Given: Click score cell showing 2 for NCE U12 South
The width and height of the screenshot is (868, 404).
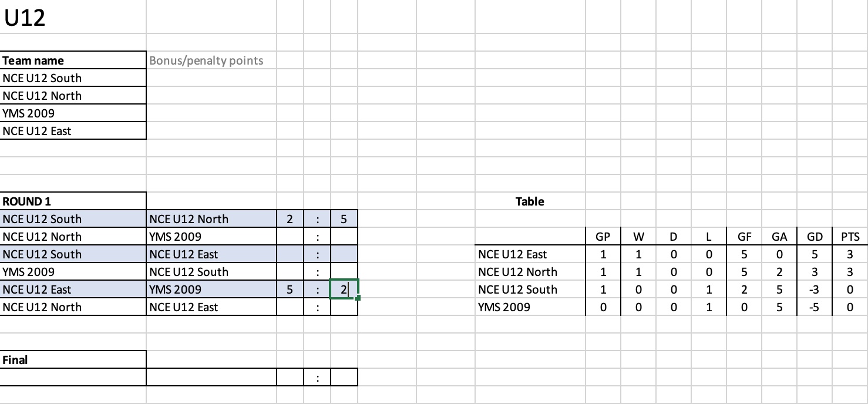Looking at the screenshot, I should point(290,219).
